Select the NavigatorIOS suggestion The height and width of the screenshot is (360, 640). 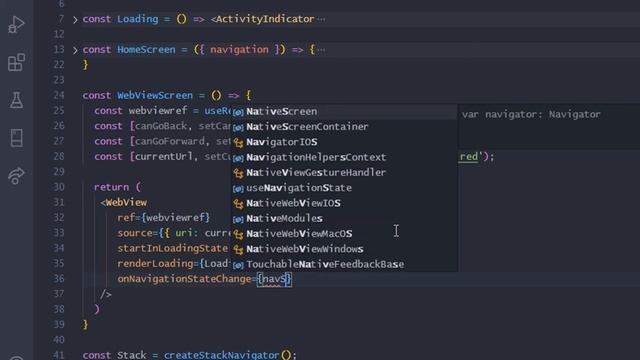(x=344, y=142)
